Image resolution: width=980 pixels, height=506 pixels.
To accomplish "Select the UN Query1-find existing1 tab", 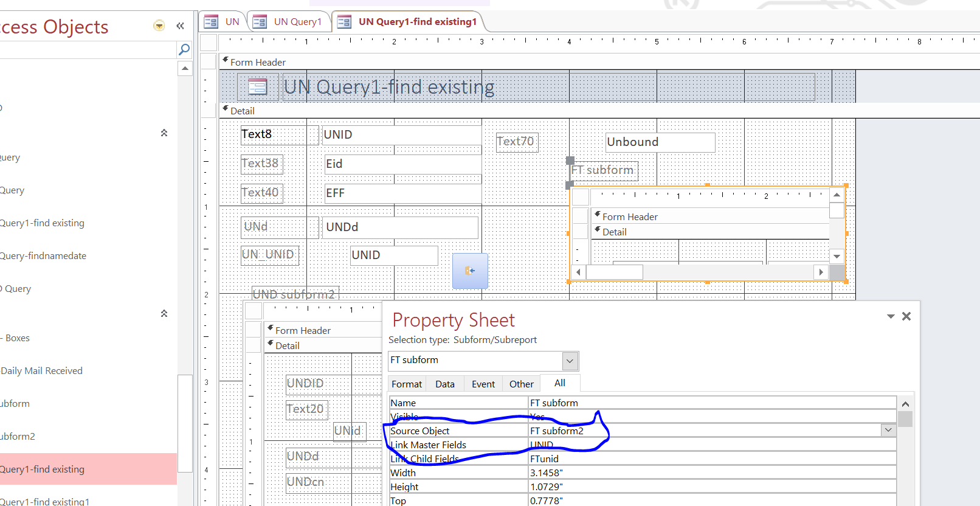I will pyautogui.click(x=409, y=22).
